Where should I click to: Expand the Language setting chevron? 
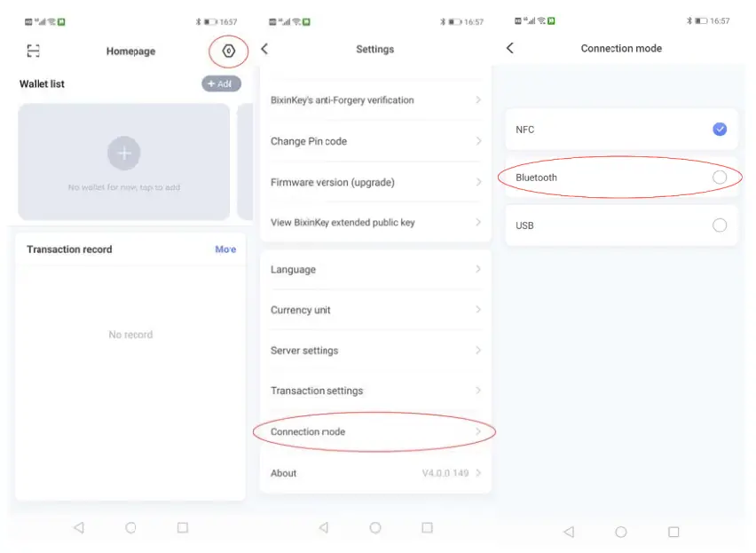[x=477, y=269]
